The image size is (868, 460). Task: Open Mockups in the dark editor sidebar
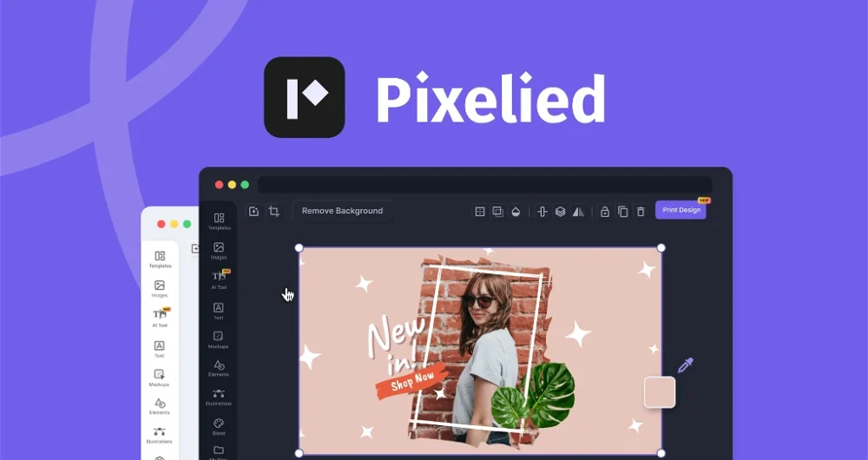[218, 339]
